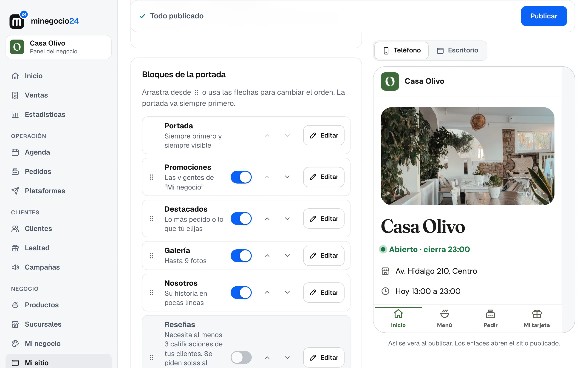Edit the Galería block
Image resolution: width=588 pixels, height=368 pixels.
tap(324, 256)
